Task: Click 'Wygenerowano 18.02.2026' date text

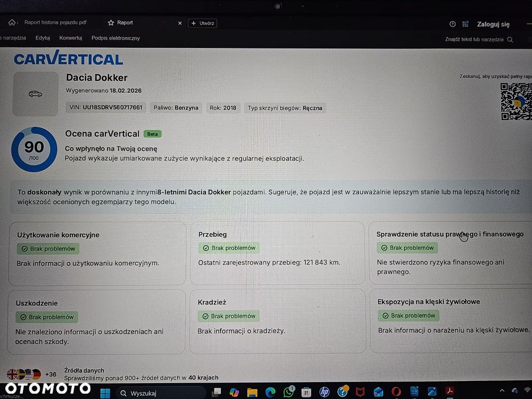Action: [x=104, y=90]
